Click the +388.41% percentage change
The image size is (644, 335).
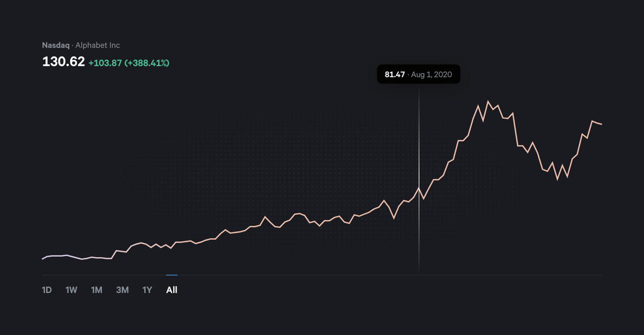pos(149,63)
